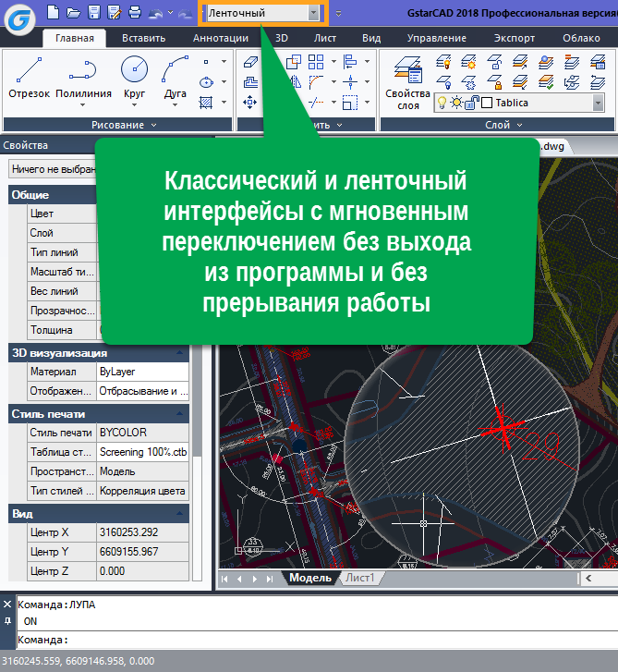
Task: Pick the point drawing tool icon
Action: point(206,62)
